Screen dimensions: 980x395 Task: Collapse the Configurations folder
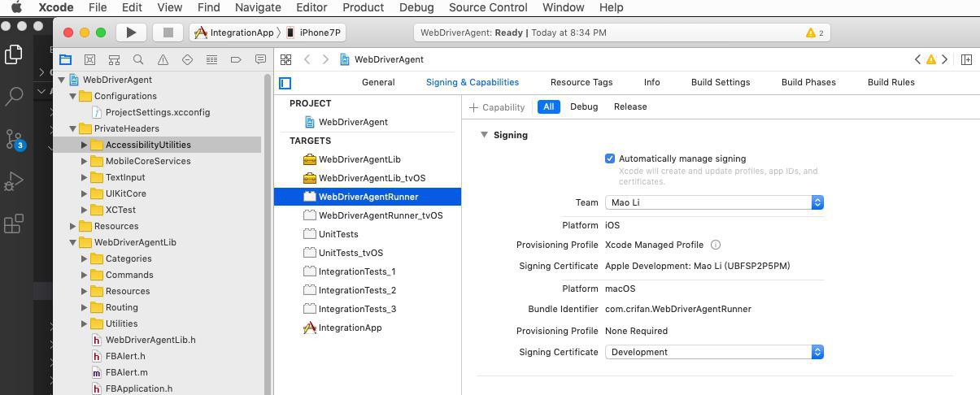(x=73, y=96)
